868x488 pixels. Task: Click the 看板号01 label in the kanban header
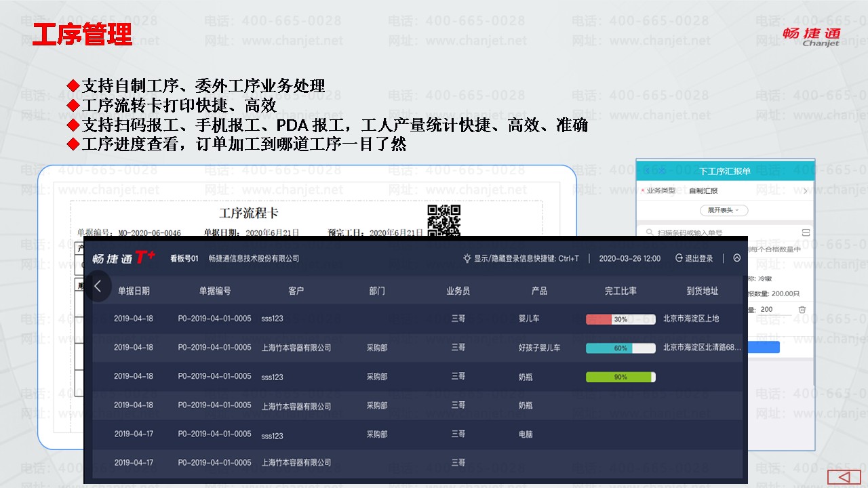click(184, 258)
